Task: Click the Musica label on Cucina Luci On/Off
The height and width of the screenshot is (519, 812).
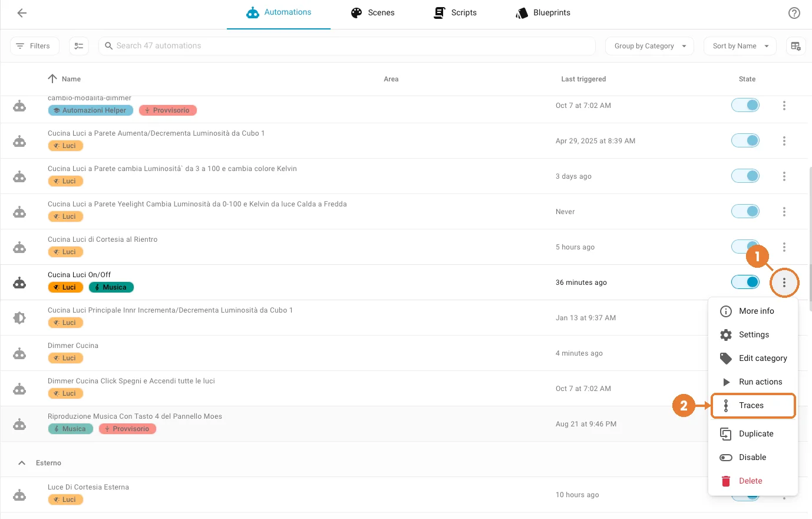Action: (111, 287)
